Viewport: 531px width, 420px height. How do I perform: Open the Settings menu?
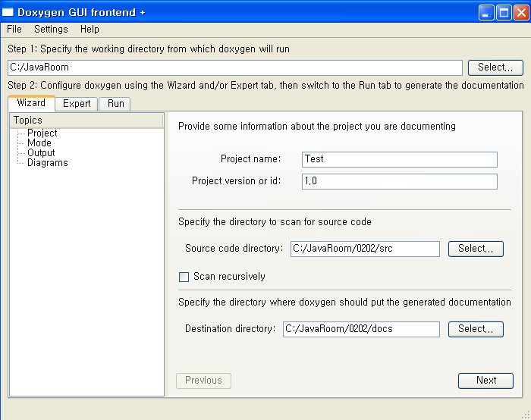click(x=51, y=30)
